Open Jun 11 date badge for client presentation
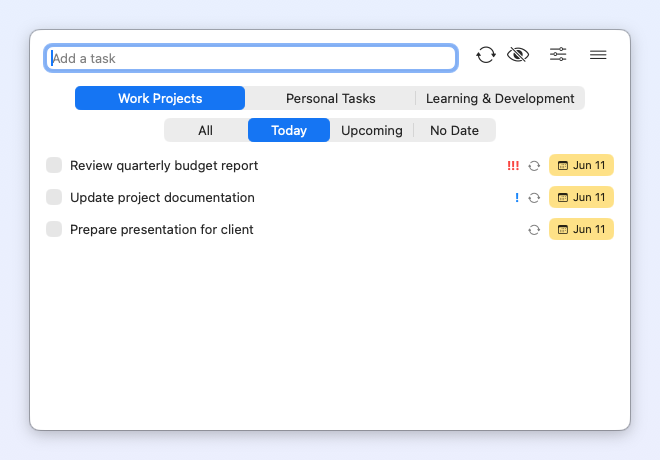This screenshot has height=460, width=660. point(581,229)
